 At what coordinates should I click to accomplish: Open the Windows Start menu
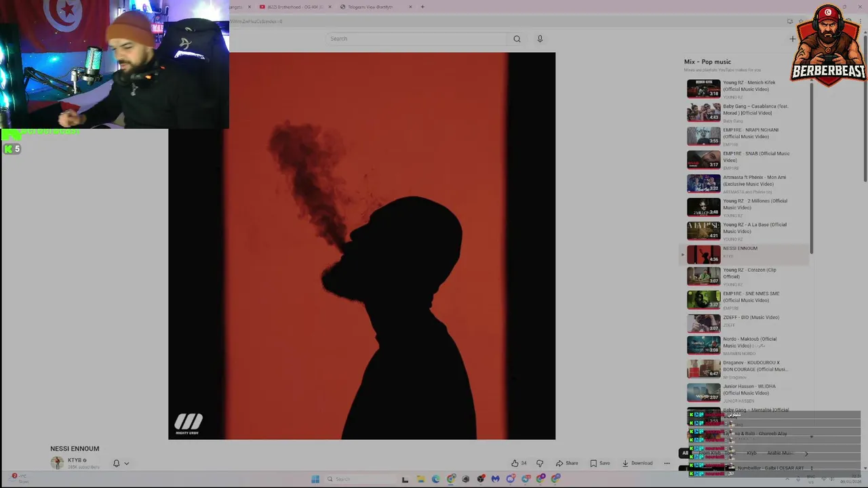point(315,479)
